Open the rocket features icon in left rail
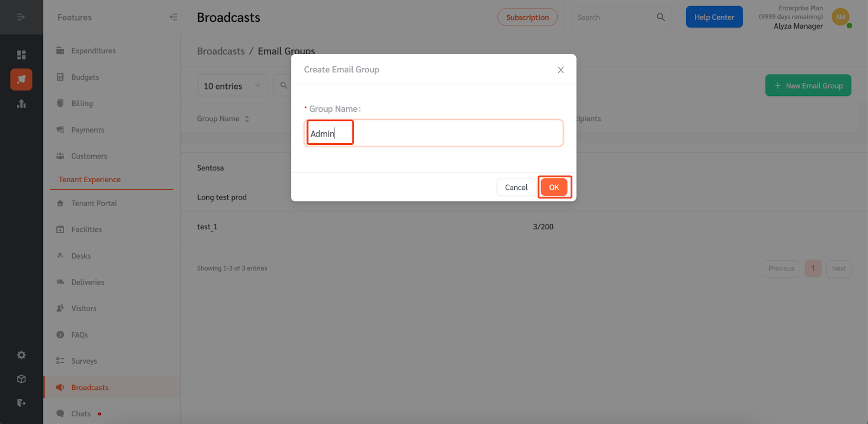868x424 pixels. [x=21, y=79]
